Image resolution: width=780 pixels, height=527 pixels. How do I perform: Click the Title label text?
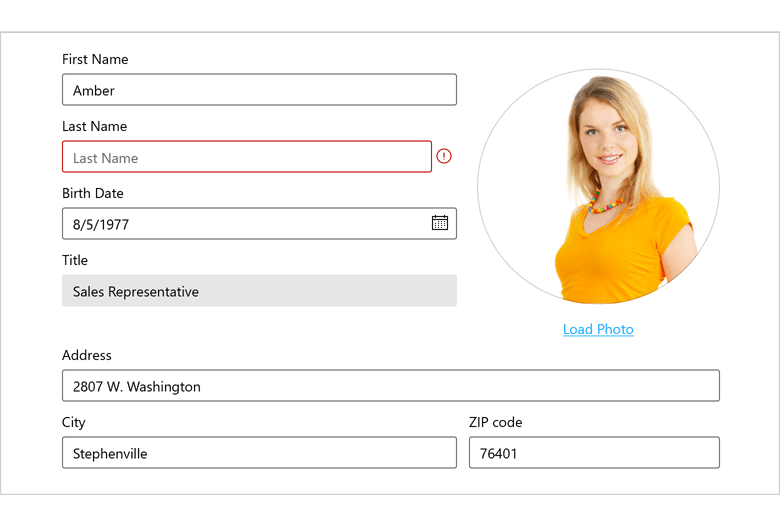(x=75, y=260)
